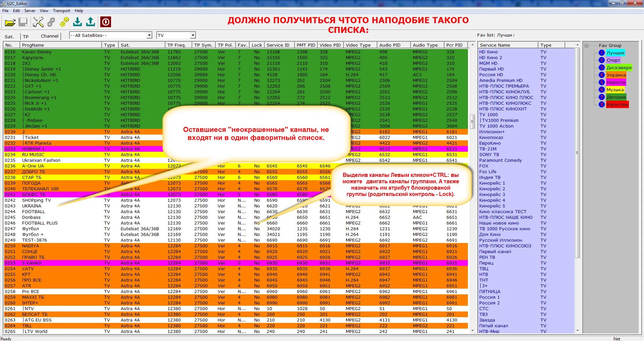644x341 pixels.
Task: Select channel row Карусель
Action: click(236, 58)
